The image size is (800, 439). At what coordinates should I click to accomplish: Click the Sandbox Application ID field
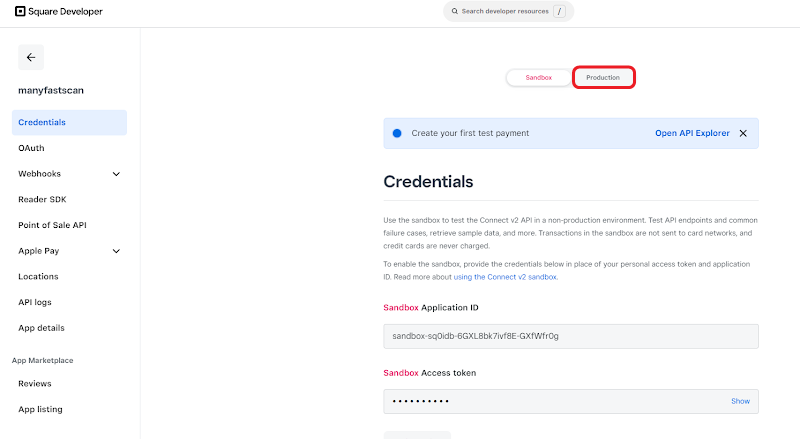coord(571,336)
